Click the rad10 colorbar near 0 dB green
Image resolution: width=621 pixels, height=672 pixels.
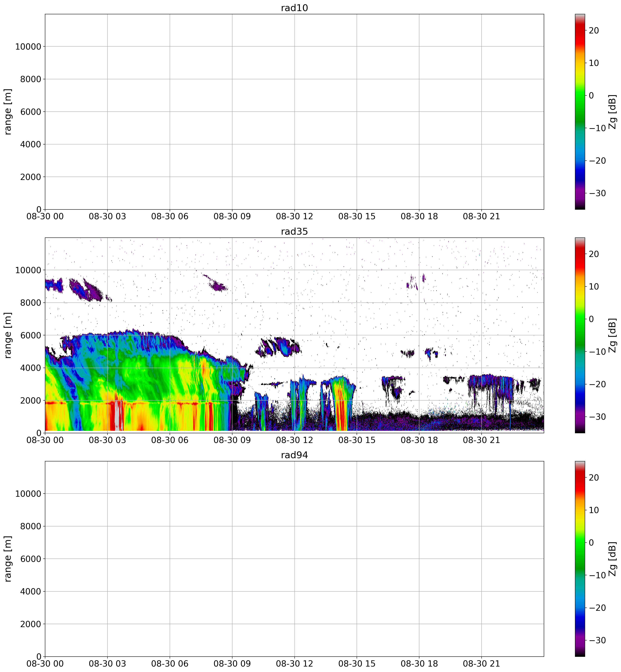point(580,95)
